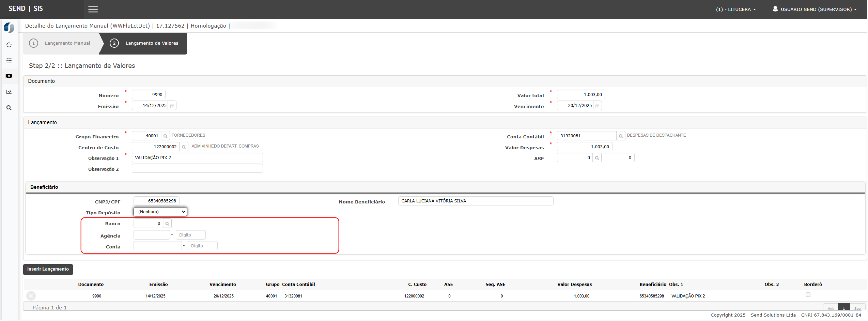Open the hamburger menu in the header
The height and width of the screenshot is (321, 868).
pos(93,9)
